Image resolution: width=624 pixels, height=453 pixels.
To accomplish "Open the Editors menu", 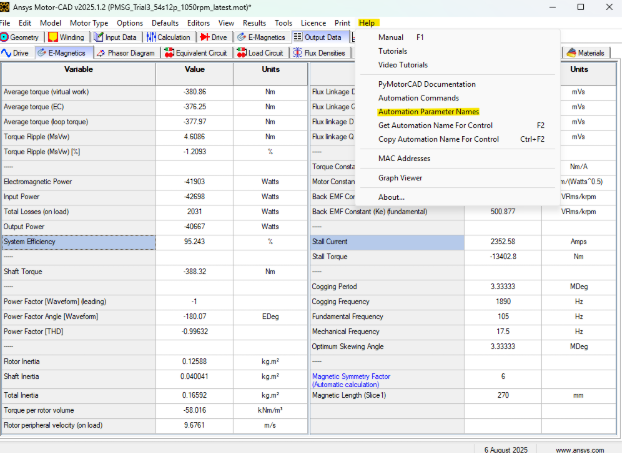I will point(198,22).
